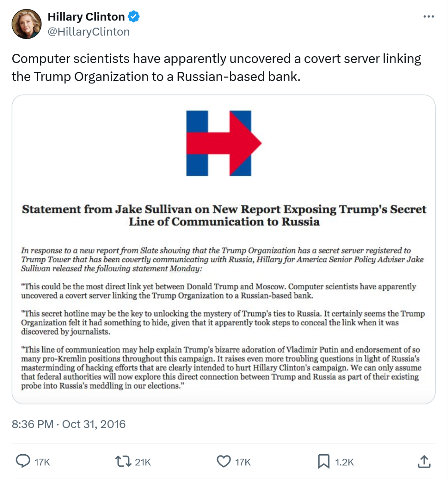Like the tweet with heart icon
Image resolution: width=448 pixels, height=479 pixels.
click(x=223, y=462)
